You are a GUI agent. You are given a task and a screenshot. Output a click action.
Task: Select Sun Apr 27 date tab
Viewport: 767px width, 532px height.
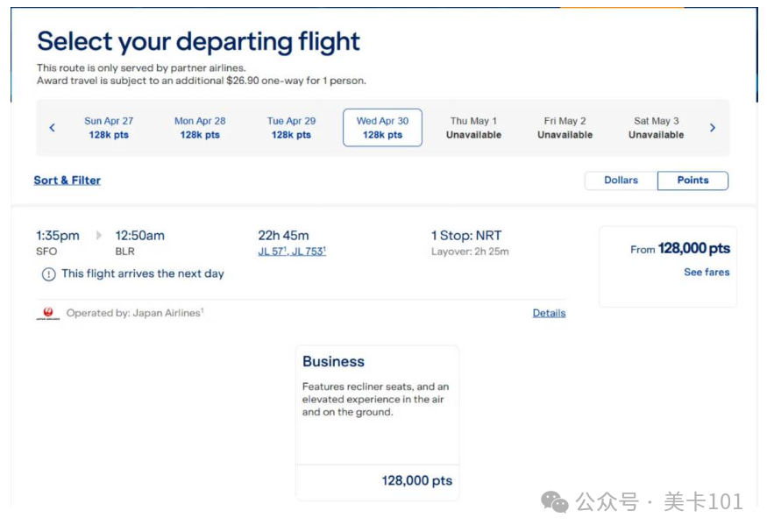[109, 128]
